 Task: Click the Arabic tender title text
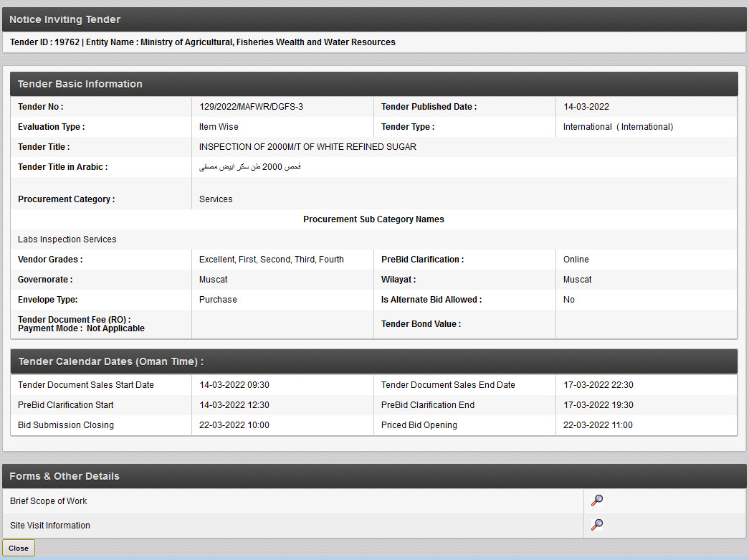(x=250, y=167)
